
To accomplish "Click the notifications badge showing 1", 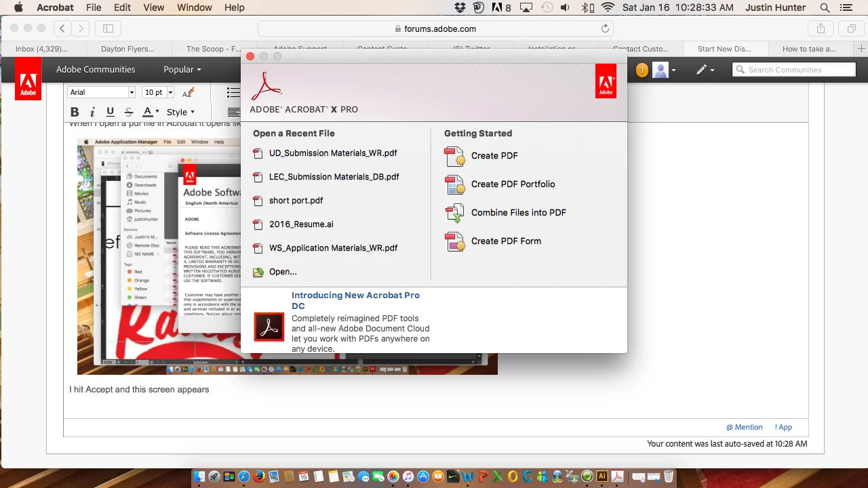I will click(x=642, y=70).
